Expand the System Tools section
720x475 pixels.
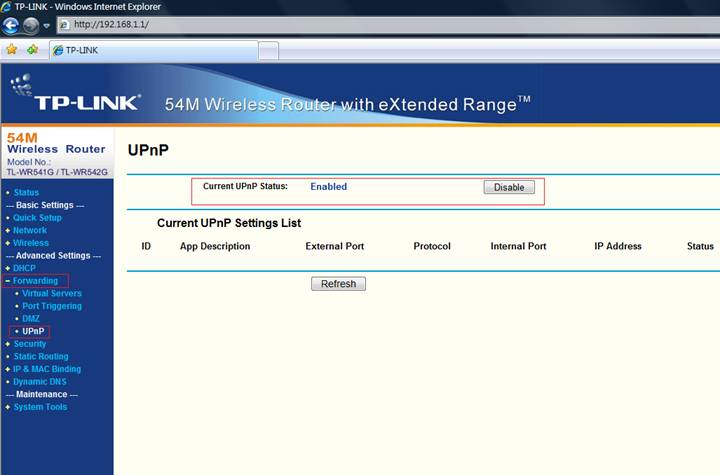coord(40,407)
